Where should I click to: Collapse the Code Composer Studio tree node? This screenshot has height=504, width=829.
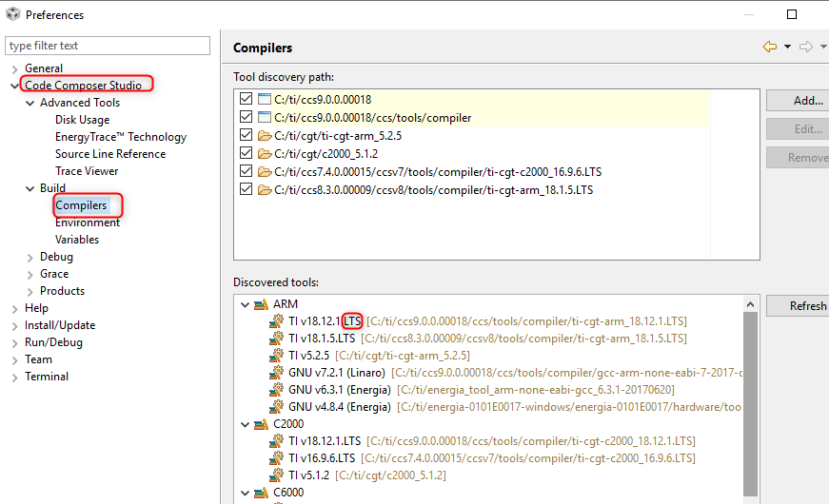click(14, 86)
